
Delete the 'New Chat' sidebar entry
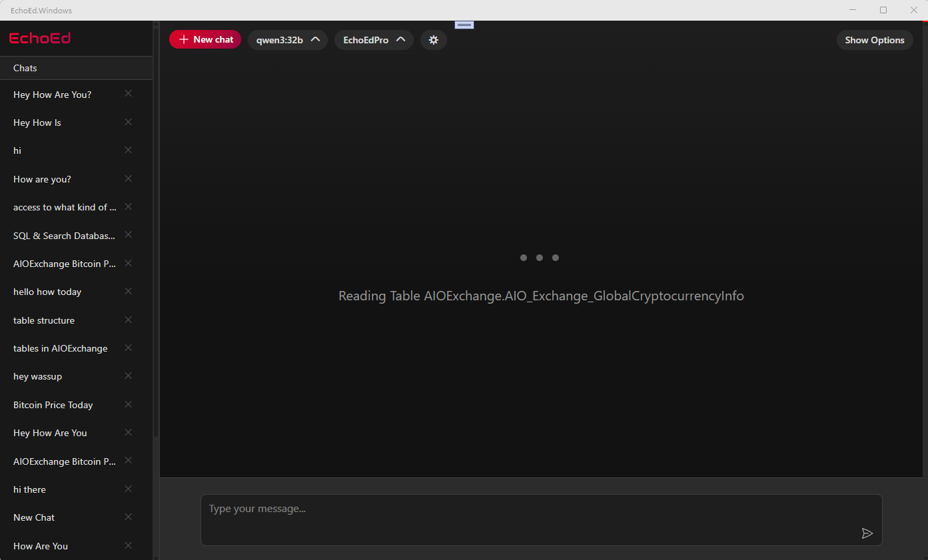[x=129, y=517]
